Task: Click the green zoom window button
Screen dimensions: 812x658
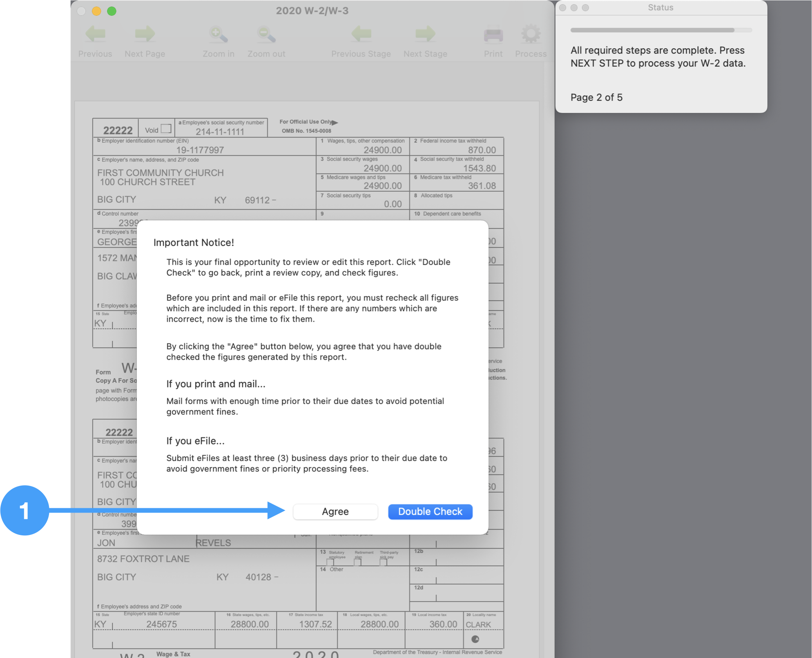Action: (112, 11)
